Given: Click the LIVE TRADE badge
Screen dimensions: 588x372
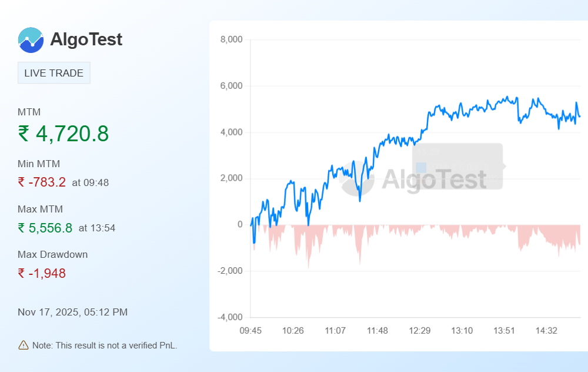Looking at the screenshot, I should pyautogui.click(x=54, y=74).
